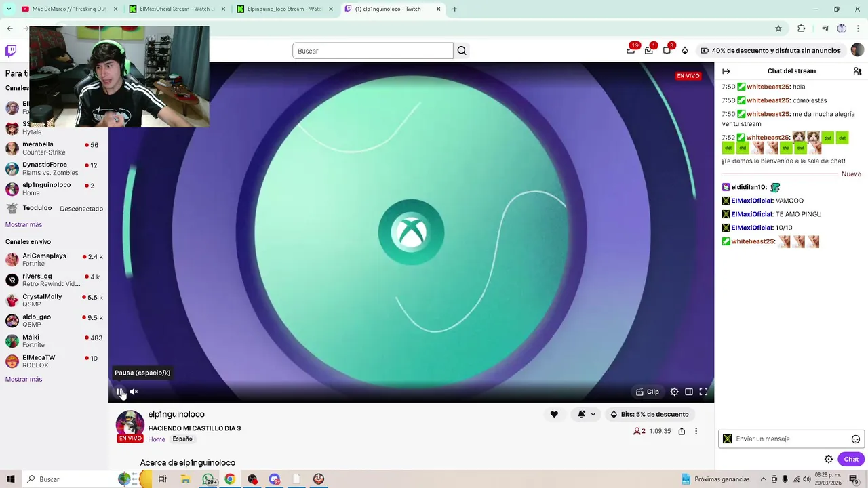Open Chrome from the taskbar
The height and width of the screenshot is (488, 868).
tap(230, 479)
